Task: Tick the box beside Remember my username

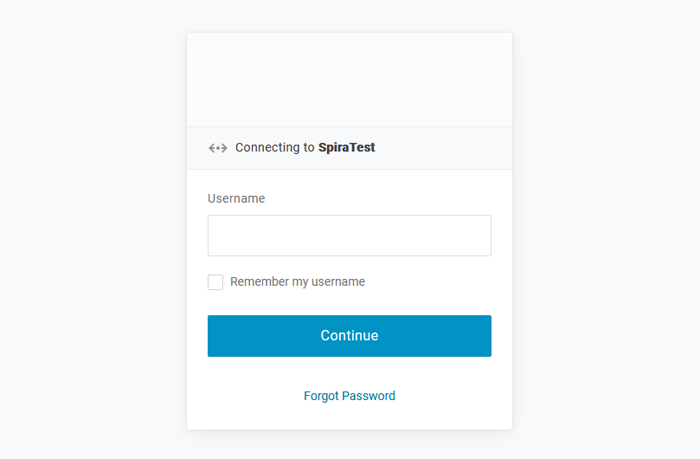Action: [x=216, y=283]
